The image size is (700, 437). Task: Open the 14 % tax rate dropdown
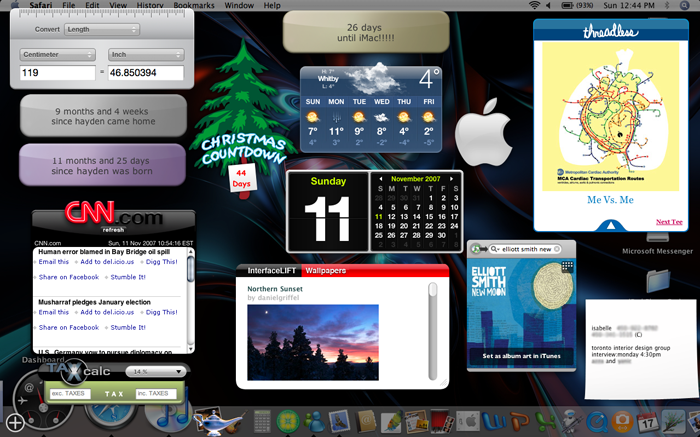[x=156, y=371]
